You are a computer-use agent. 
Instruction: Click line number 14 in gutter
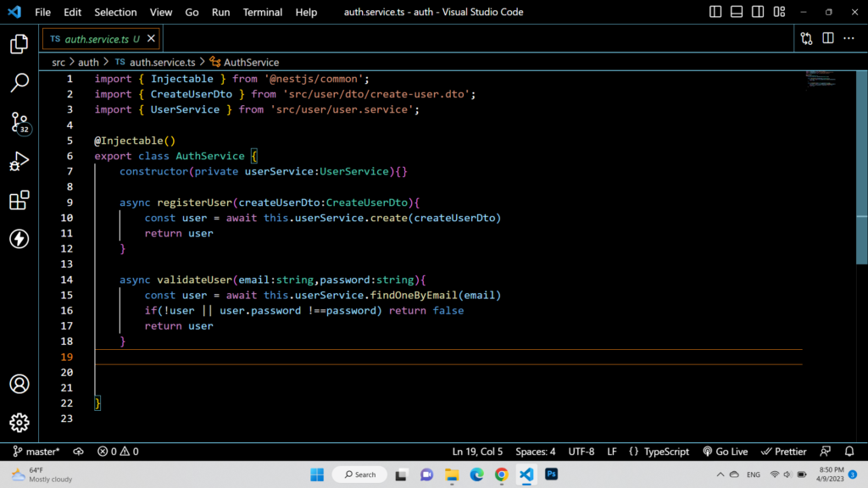(66, 280)
